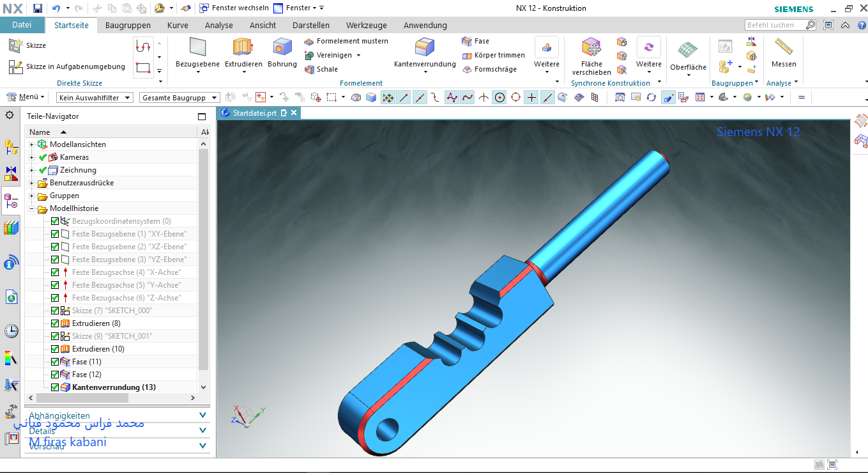
Task: Open the profile curve sketch tool
Action: coord(142,46)
